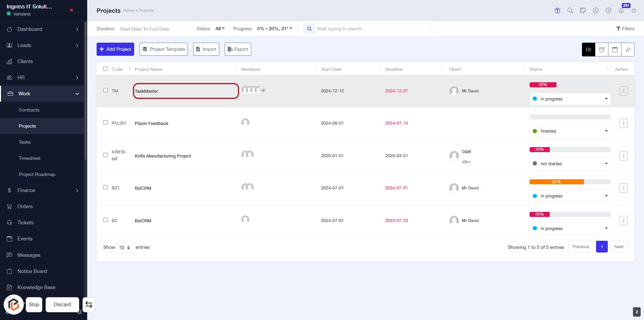Select the Plazin Feedback row checkbox

click(x=105, y=123)
